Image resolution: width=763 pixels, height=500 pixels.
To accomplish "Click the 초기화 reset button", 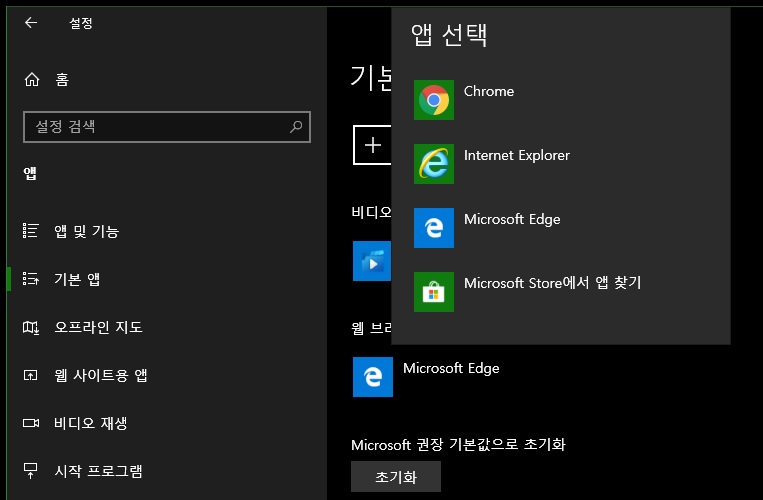I will 396,477.
